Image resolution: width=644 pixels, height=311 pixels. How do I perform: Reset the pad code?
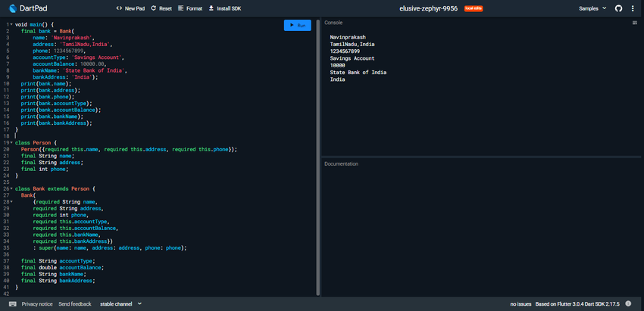point(161,8)
